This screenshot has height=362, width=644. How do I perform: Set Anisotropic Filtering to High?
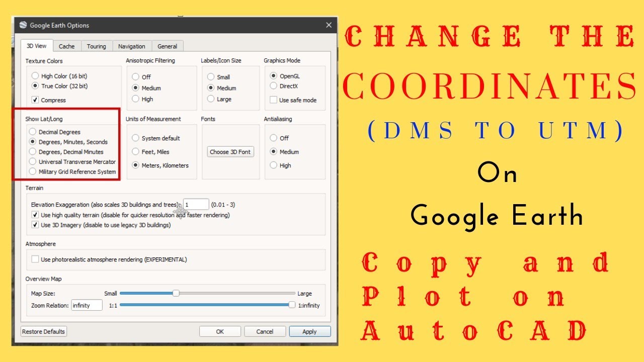tap(135, 99)
